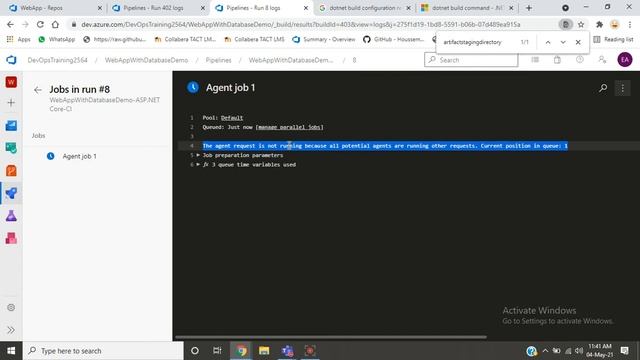Viewport: 640px width, 360px height.
Task: Close the Pipelines - Run 8 logs tab
Action: [x=306, y=8]
